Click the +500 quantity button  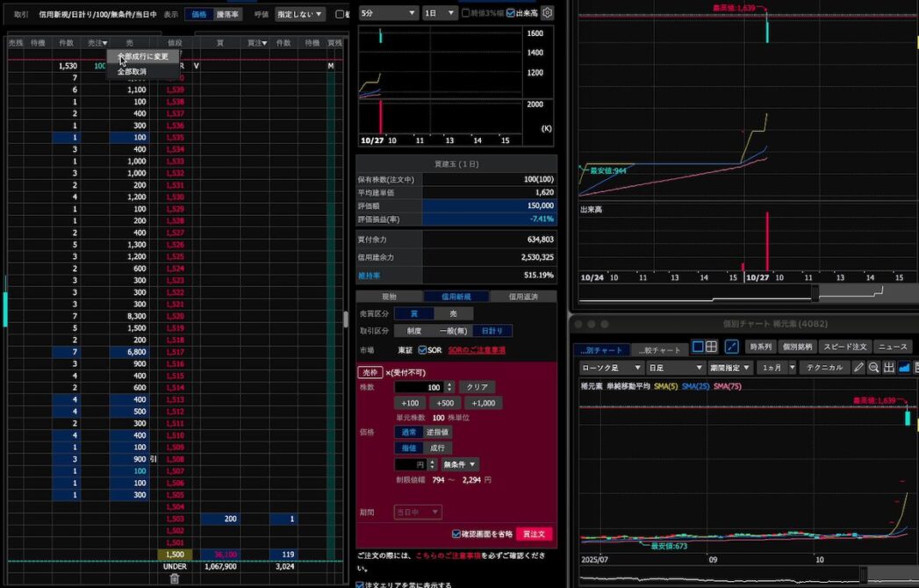pos(443,403)
